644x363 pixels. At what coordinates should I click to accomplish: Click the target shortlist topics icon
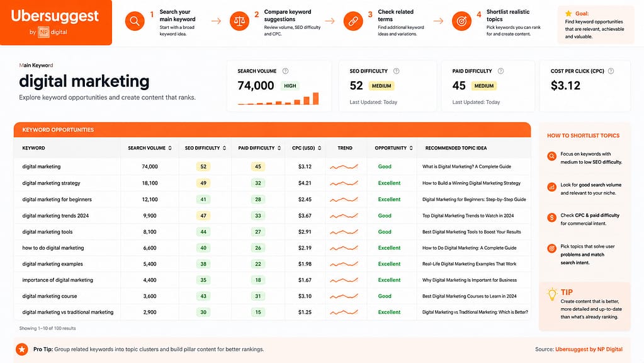(461, 21)
